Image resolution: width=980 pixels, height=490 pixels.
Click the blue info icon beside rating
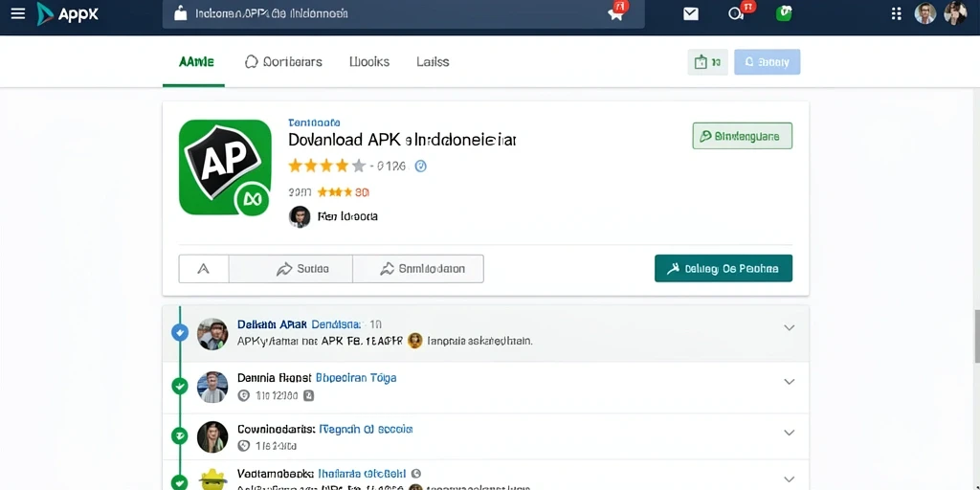point(421,166)
